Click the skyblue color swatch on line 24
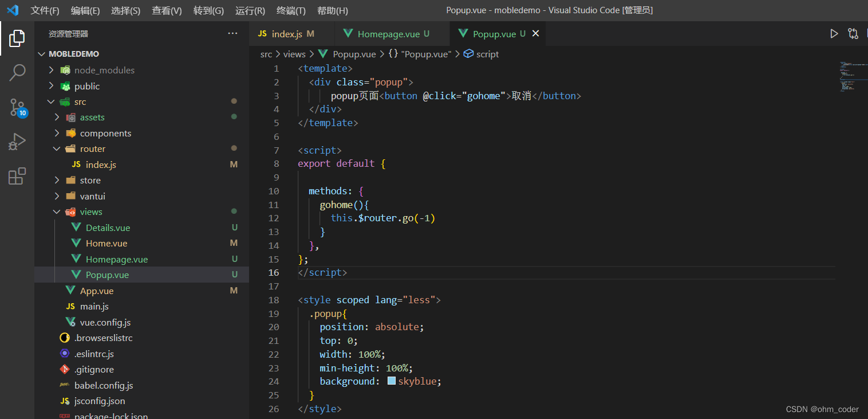 (392, 381)
